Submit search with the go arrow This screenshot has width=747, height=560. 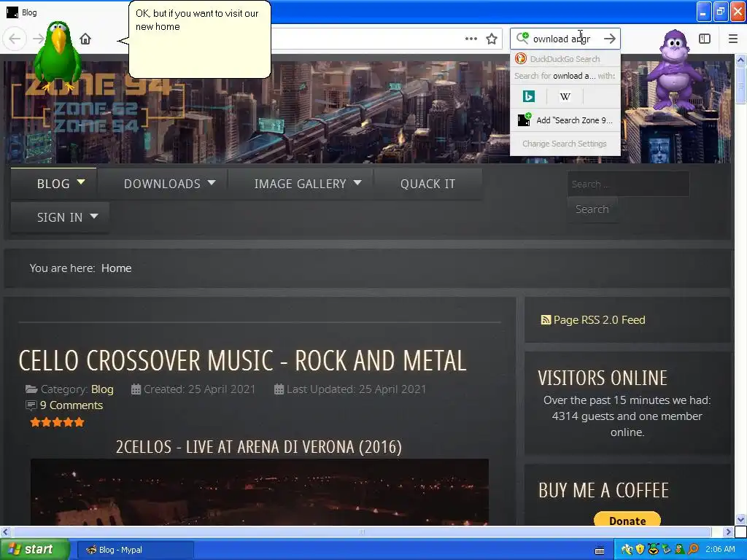(x=609, y=39)
